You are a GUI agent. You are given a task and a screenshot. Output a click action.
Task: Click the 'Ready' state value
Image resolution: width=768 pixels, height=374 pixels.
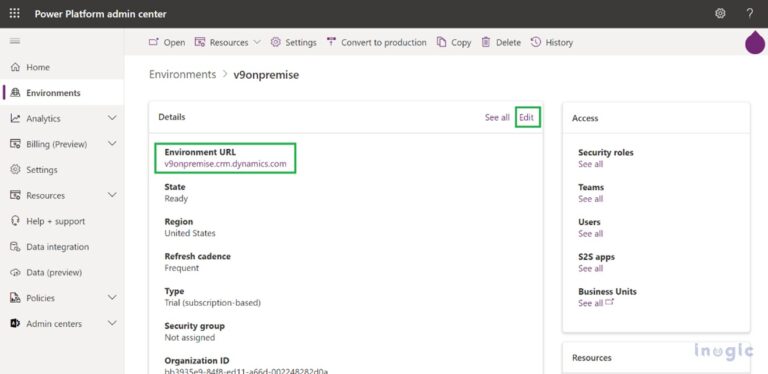pyautogui.click(x=176, y=198)
